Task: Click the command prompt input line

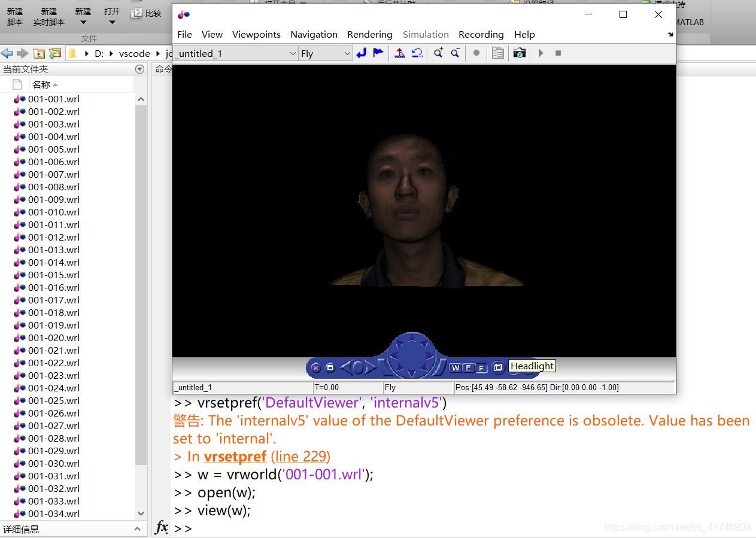Action: pyautogui.click(x=464, y=528)
